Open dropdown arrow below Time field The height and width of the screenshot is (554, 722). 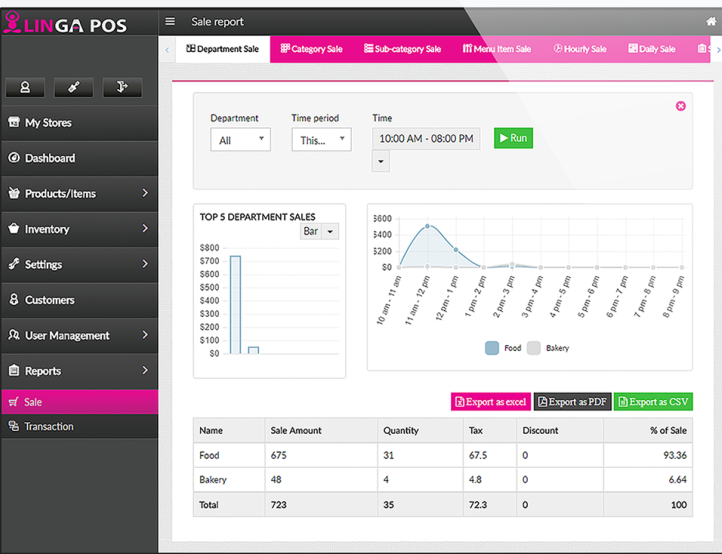pos(381,162)
